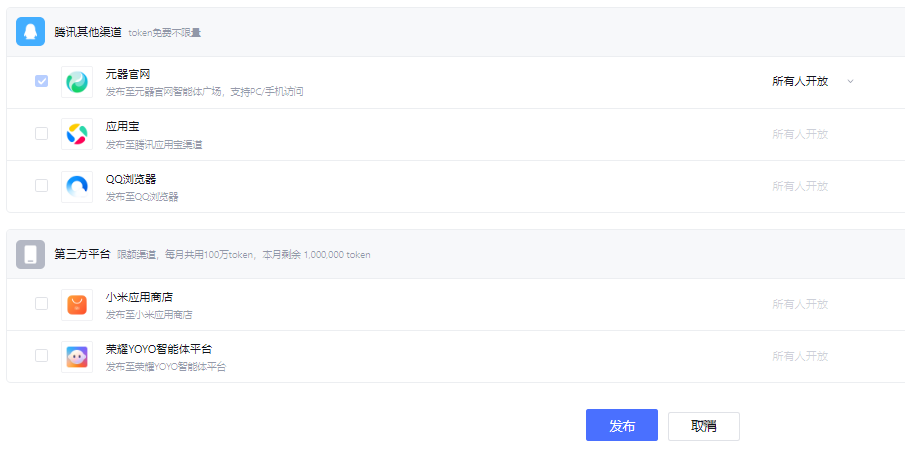
Task: Open the 应用宝 所有人开放 permission dropdown
Action: coord(800,134)
